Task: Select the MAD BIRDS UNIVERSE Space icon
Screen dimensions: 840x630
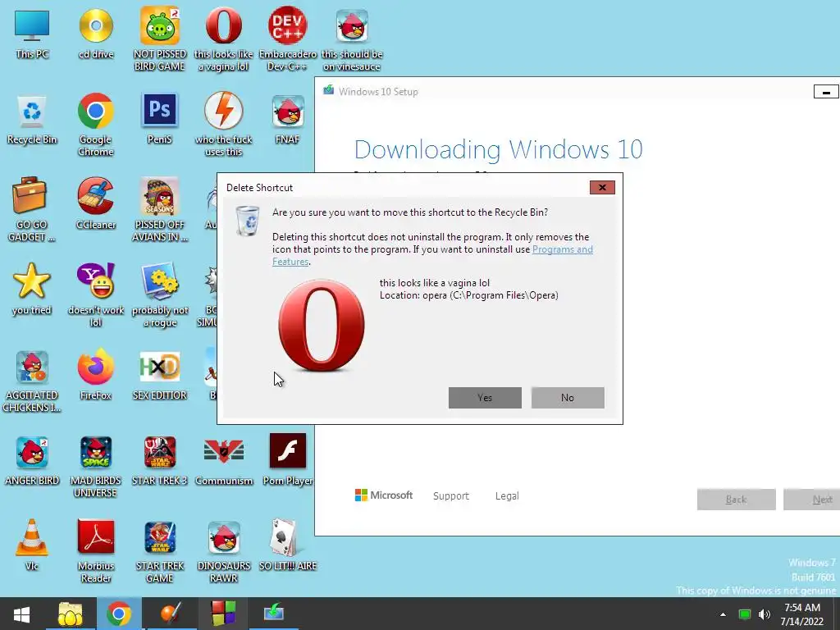Action: coord(96,466)
